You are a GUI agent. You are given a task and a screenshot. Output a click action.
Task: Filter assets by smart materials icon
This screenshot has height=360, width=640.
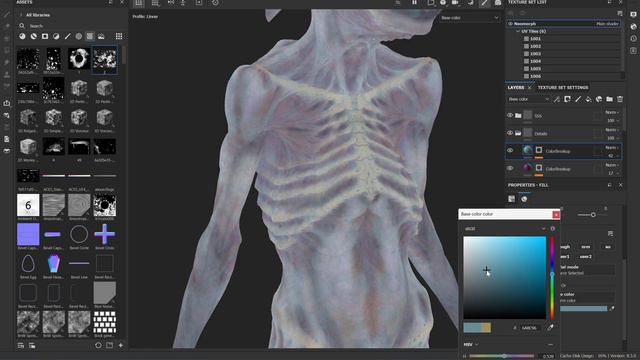coord(33,36)
